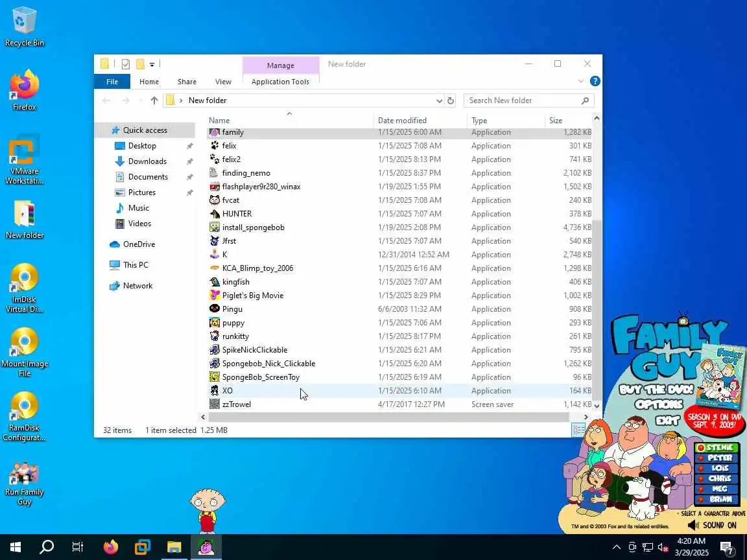Click scrollbar down arrow in file list
Image resolution: width=747 pixels, height=560 pixels.
(597, 406)
